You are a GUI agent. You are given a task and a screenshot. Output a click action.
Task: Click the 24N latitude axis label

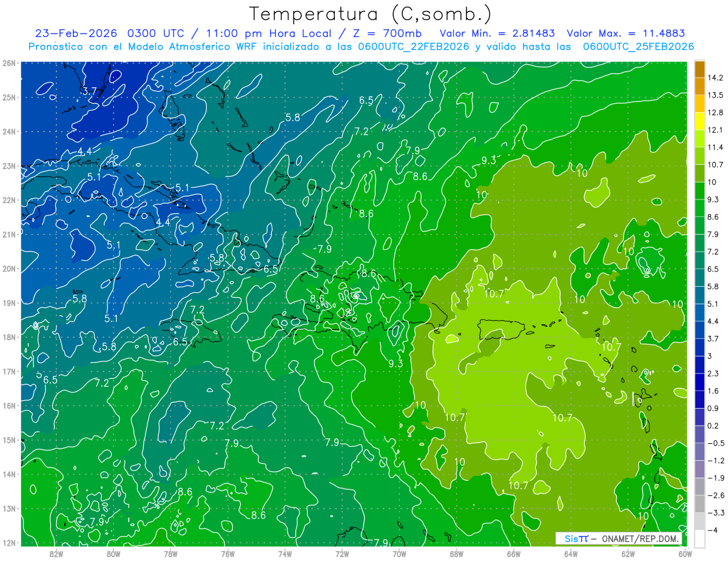point(9,131)
